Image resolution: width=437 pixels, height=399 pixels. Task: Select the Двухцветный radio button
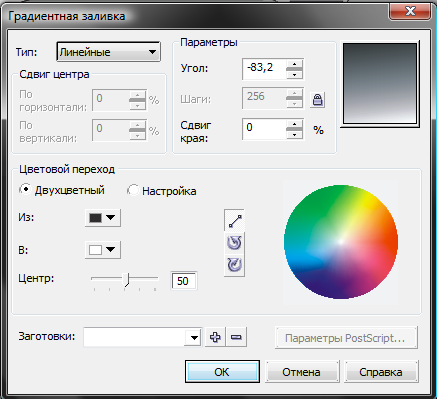point(25,190)
